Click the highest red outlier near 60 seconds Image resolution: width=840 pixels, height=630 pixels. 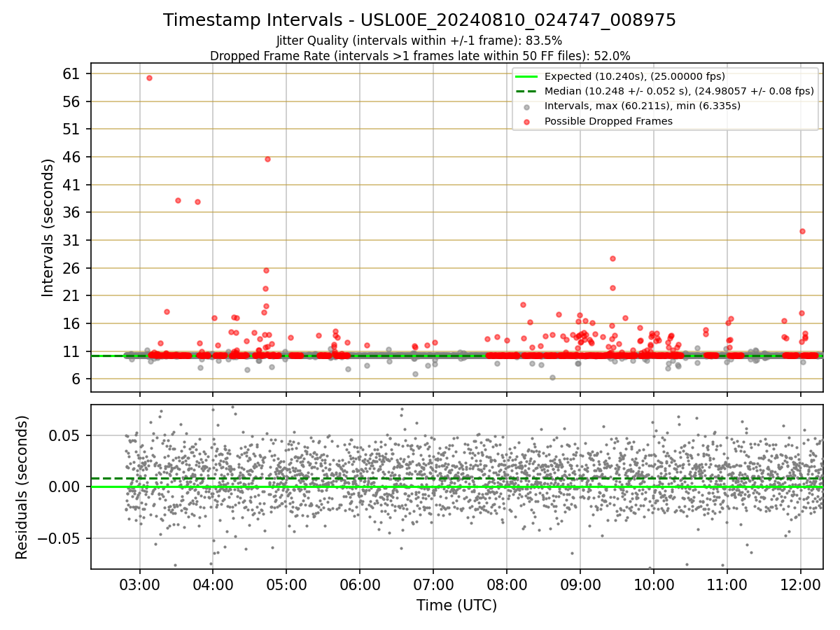149,78
